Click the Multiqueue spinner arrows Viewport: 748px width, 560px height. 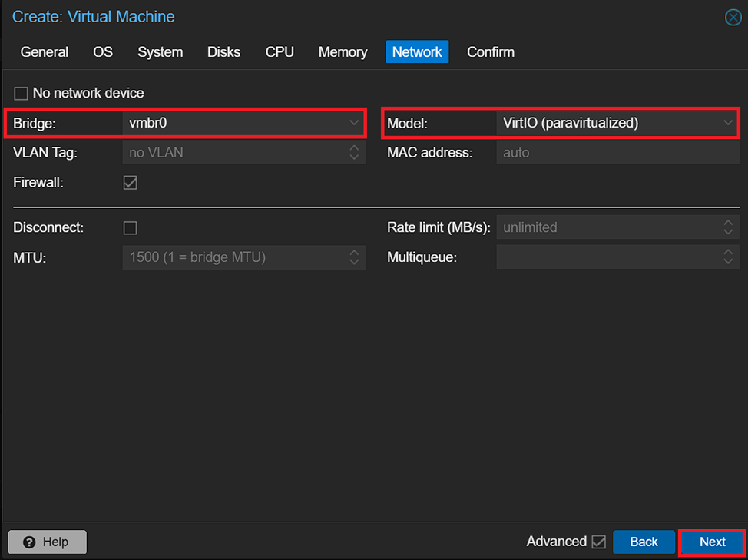(728, 257)
